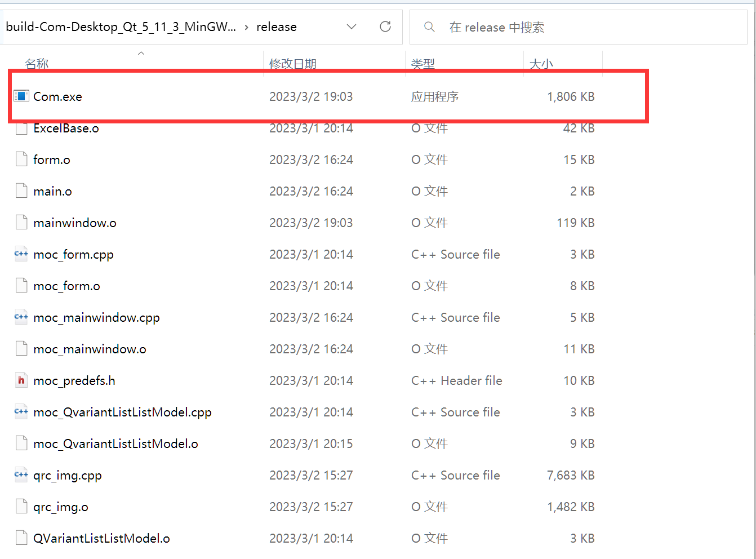Click the form.o file icon

[21, 159]
